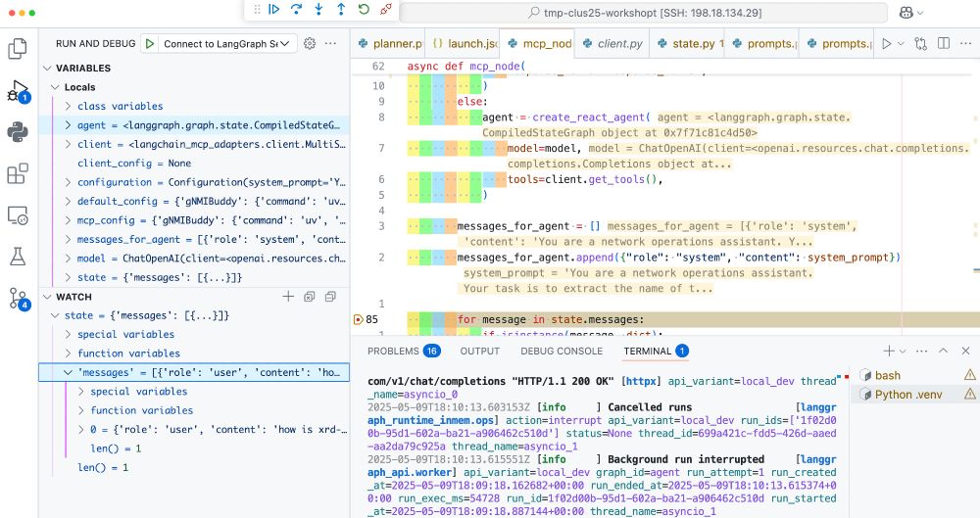
Task: Open launch.json via gear icon
Action: pyautogui.click(x=310, y=43)
